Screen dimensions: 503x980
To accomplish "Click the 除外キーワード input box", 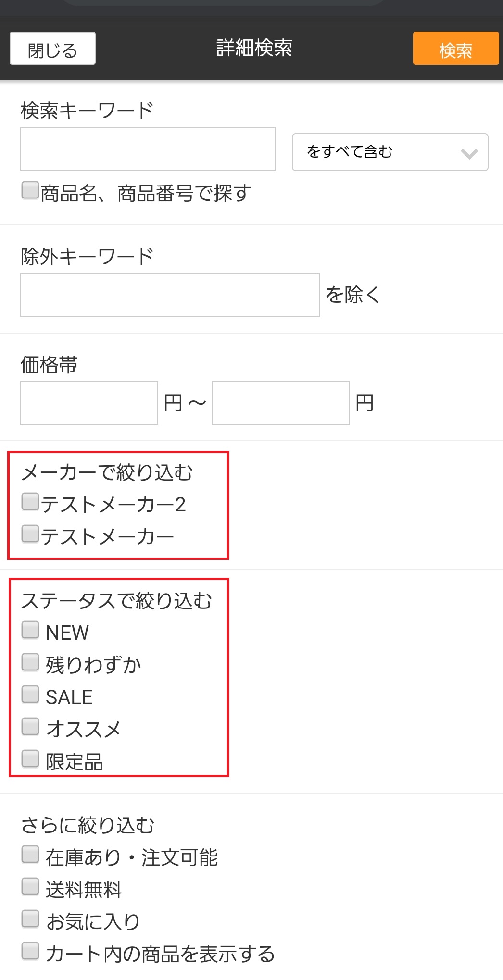I will (x=170, y=295).
